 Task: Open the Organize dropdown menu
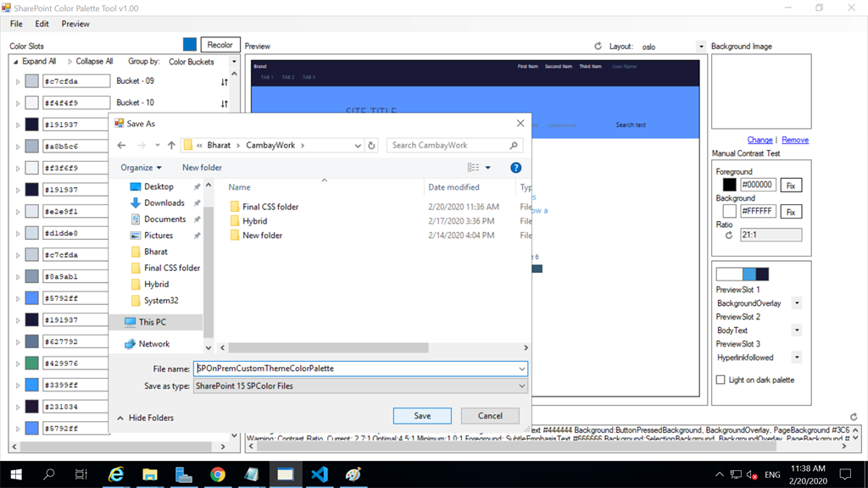pyautogui.click(x=141, y=168)
